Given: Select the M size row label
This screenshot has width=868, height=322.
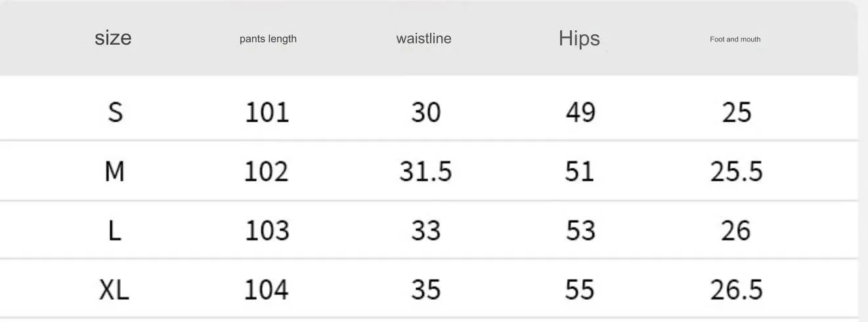Looking at the screenshot, I should pos(114,172).
